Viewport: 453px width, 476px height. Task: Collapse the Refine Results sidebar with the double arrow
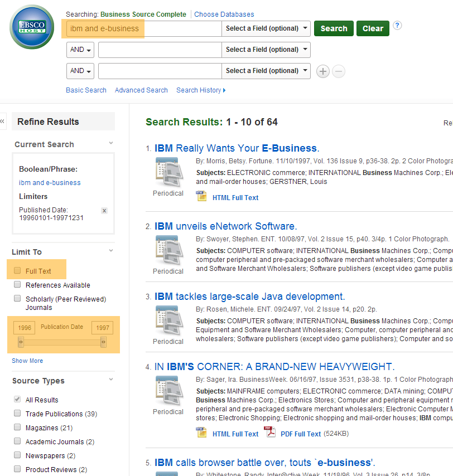pos(2,122)
